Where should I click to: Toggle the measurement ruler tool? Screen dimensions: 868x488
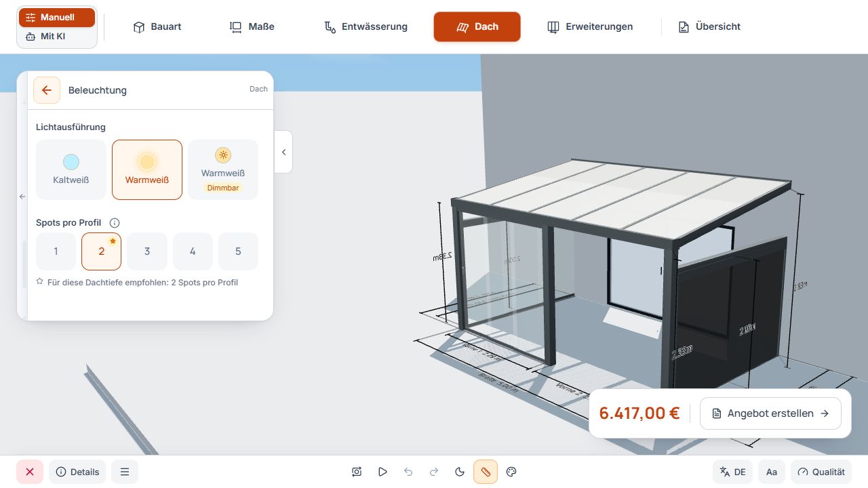pyautogui.click(x=486, y=472)
